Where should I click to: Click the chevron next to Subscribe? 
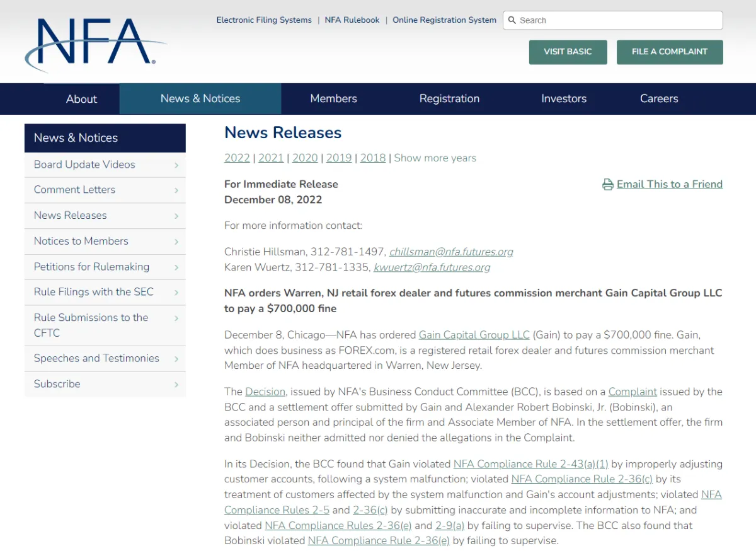(176, 385)
